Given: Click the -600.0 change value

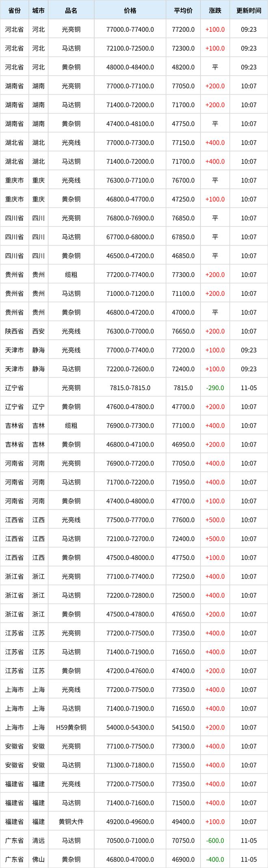Looking at the screenshot, I should (x=215, y=840).
